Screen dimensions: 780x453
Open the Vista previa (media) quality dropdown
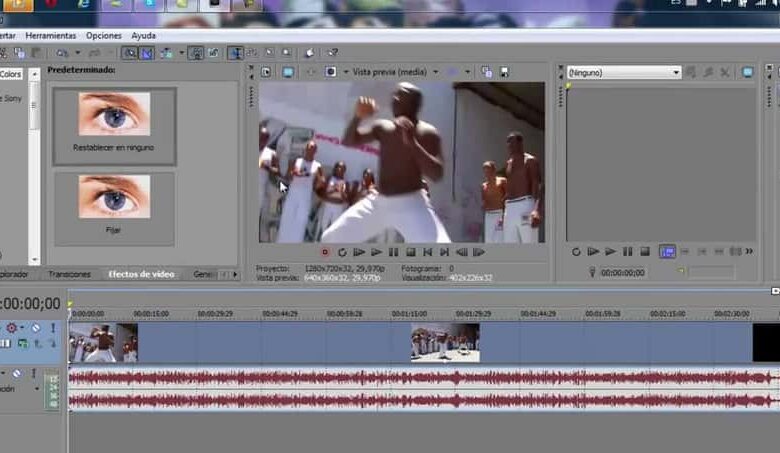(436, 72)
